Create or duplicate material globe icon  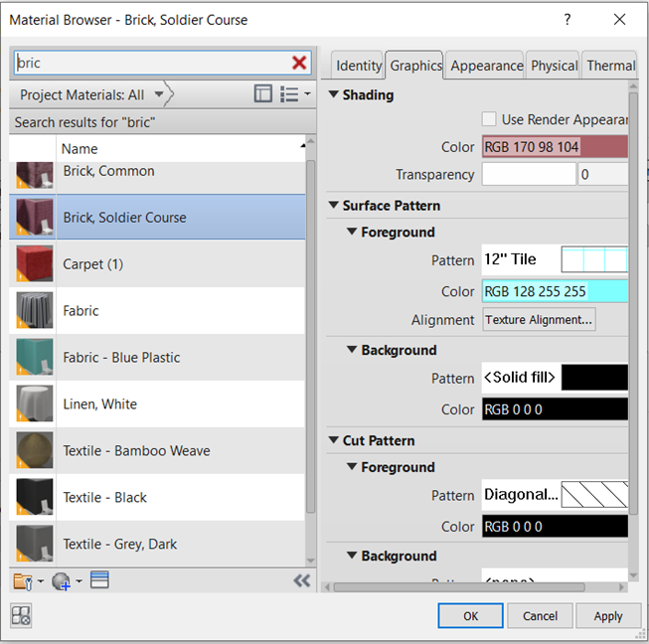tap(61, 580)
